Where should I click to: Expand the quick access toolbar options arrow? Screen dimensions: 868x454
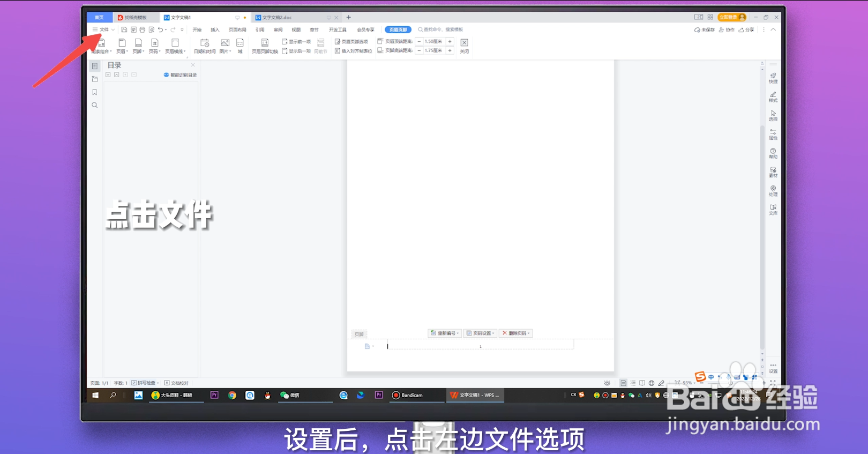(x=182, y=29)
